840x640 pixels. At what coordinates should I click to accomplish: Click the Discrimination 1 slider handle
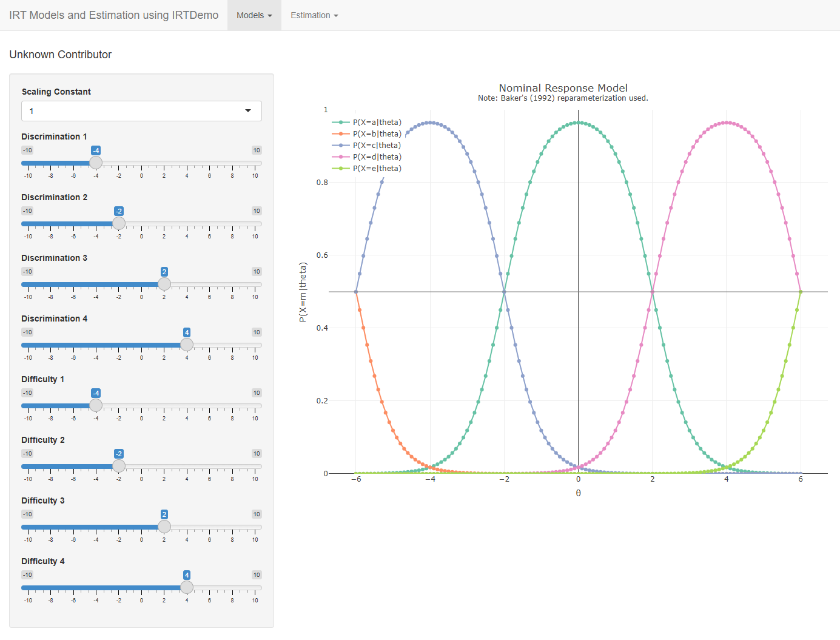[96, 163]
